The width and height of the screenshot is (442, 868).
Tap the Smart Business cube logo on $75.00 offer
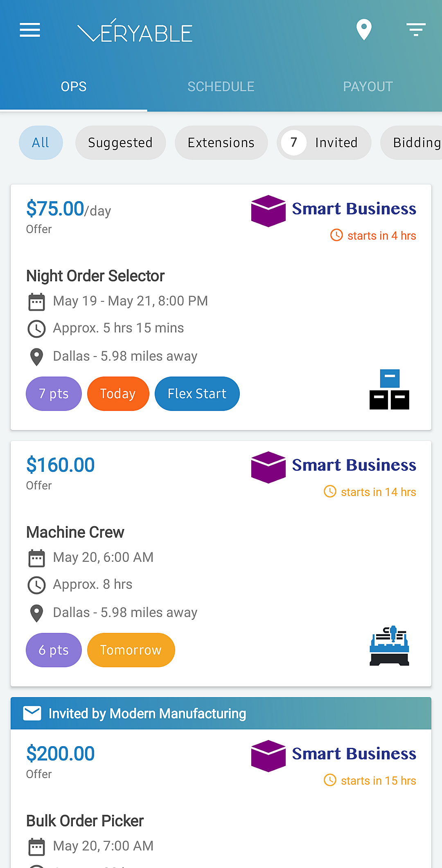coord(268,211)
